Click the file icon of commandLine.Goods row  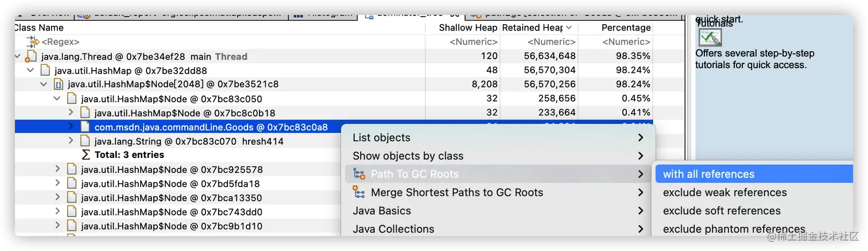click(x=84, y=126)
